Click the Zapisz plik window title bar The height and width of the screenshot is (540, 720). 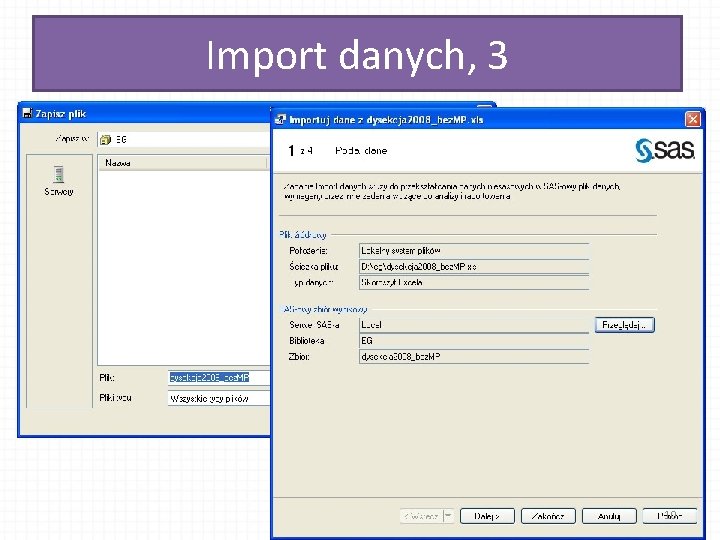pos(145,113)
